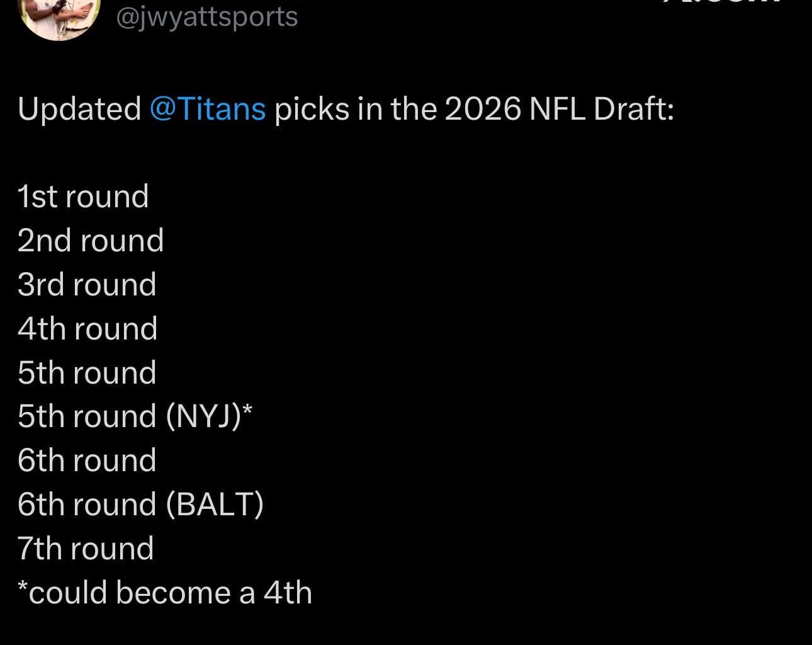
Task: Click the @jwyattsports handle
Action: pos(206,16)
